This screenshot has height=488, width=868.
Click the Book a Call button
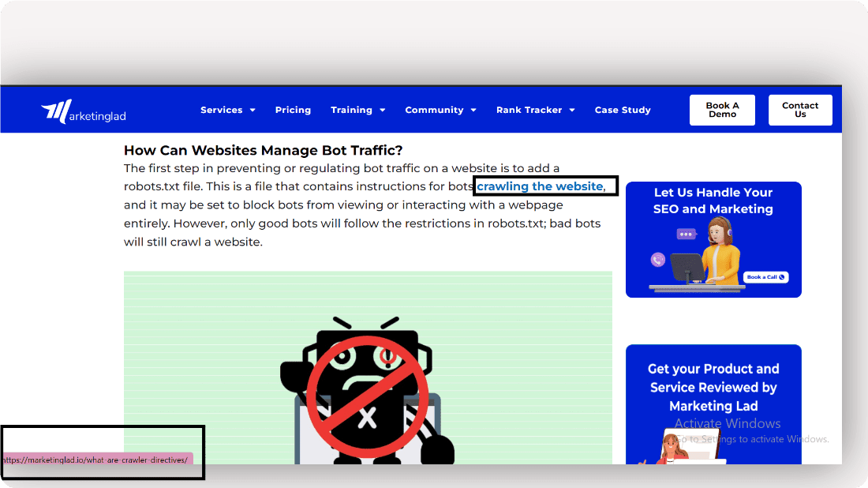[765, 277]
